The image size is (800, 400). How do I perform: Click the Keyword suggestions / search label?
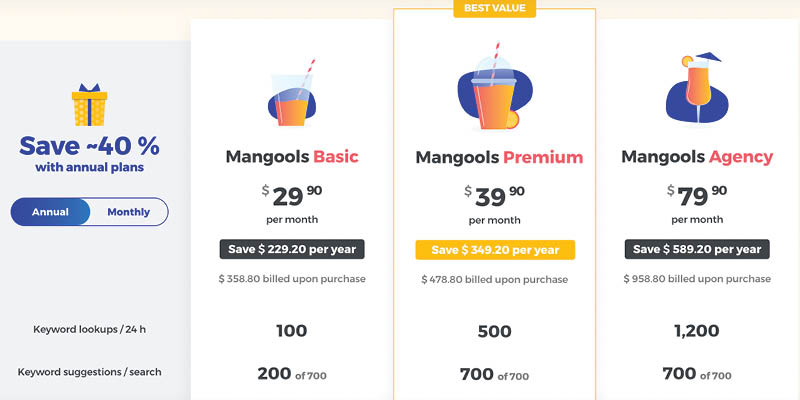click(89, 372)
